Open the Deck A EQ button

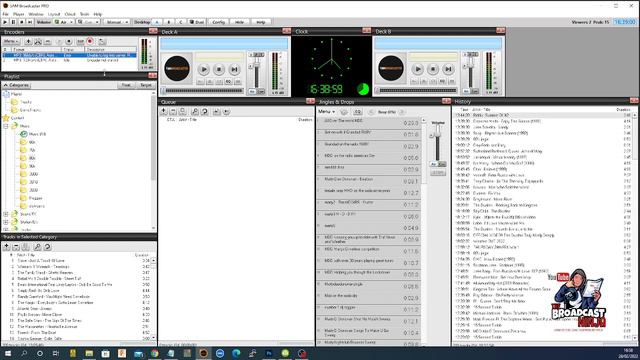point(228,82)
